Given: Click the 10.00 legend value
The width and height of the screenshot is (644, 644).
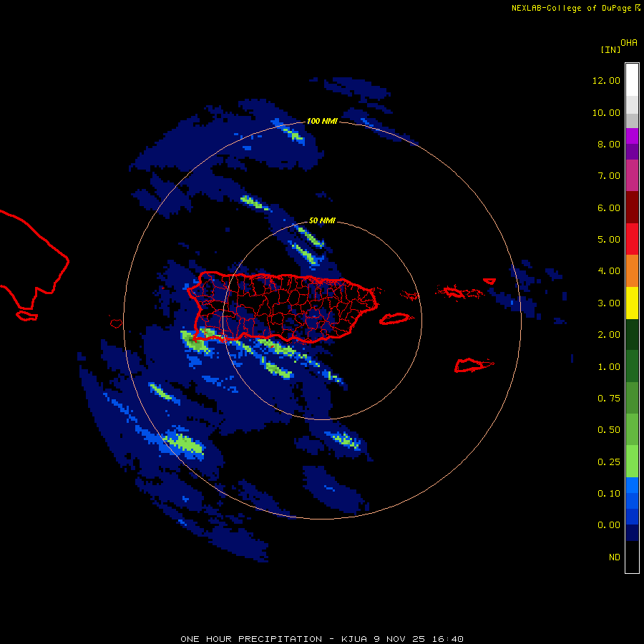Looking at the screenshot, I should [x=606, y=112].
